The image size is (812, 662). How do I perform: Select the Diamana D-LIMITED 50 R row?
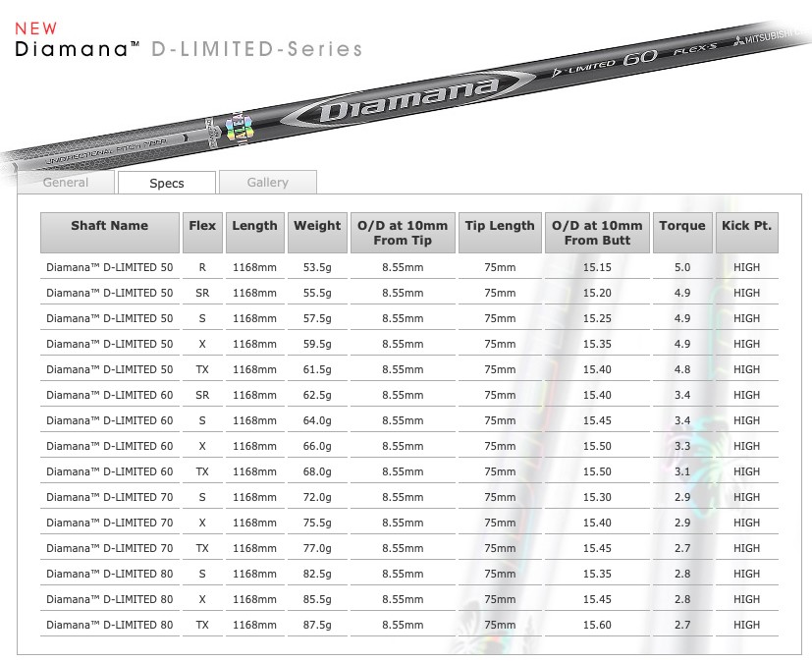pos(109,266)
